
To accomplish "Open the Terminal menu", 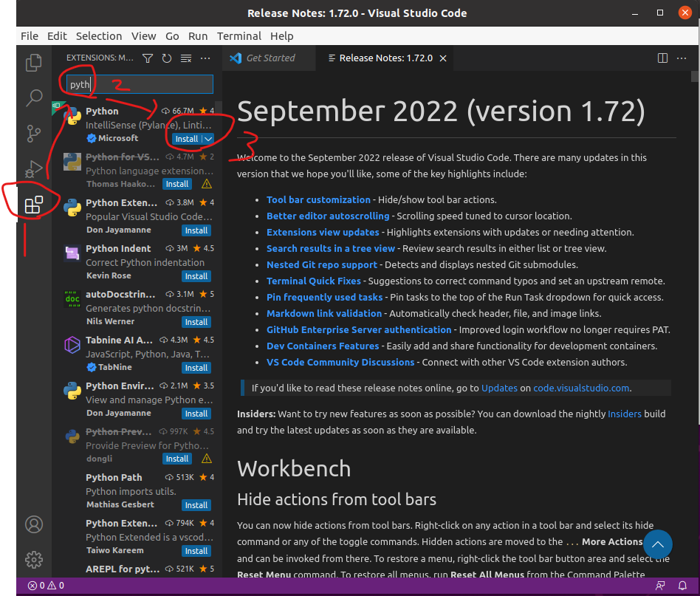I will click(x=239, y=36).
